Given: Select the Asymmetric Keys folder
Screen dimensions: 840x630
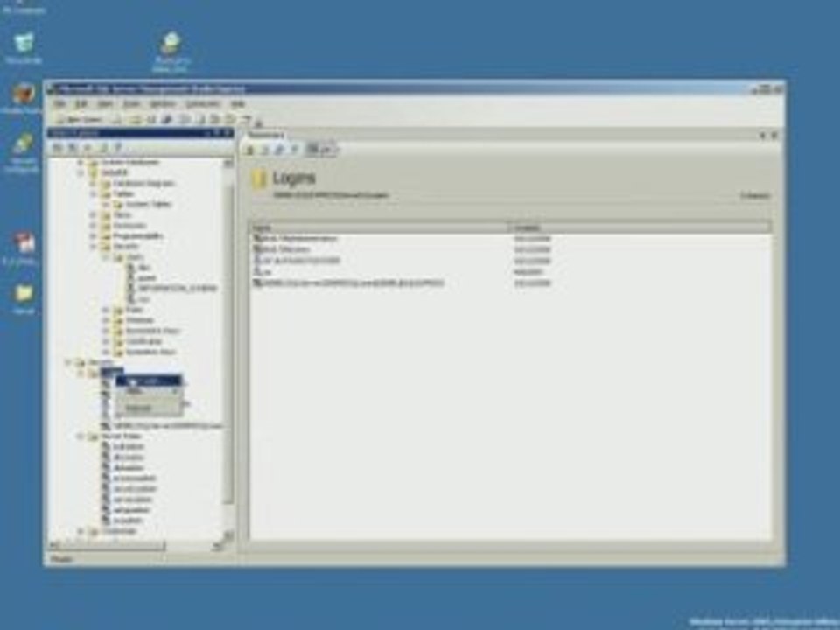Looking at the screenshot, I should pos(152,331).
